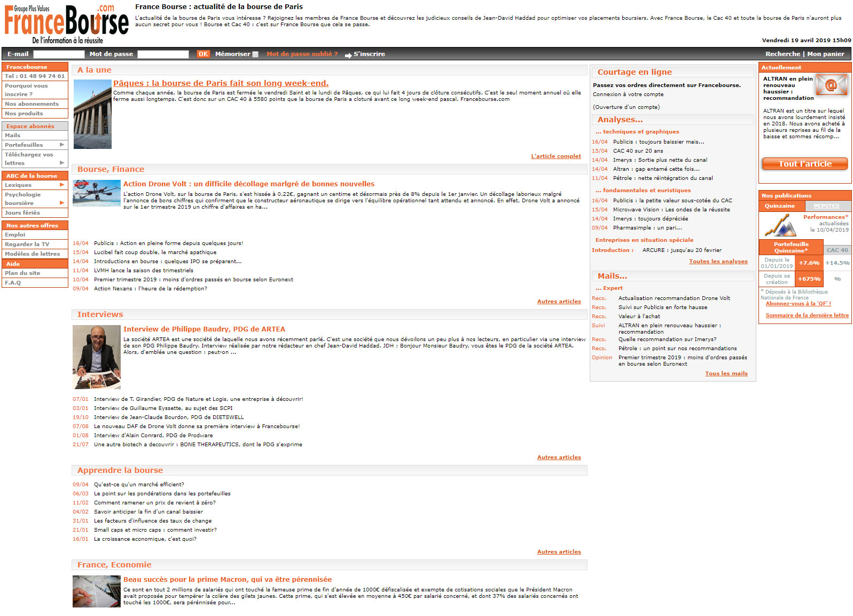Open Actualisation recommandation Drone Volt mail

click(674, 298)
